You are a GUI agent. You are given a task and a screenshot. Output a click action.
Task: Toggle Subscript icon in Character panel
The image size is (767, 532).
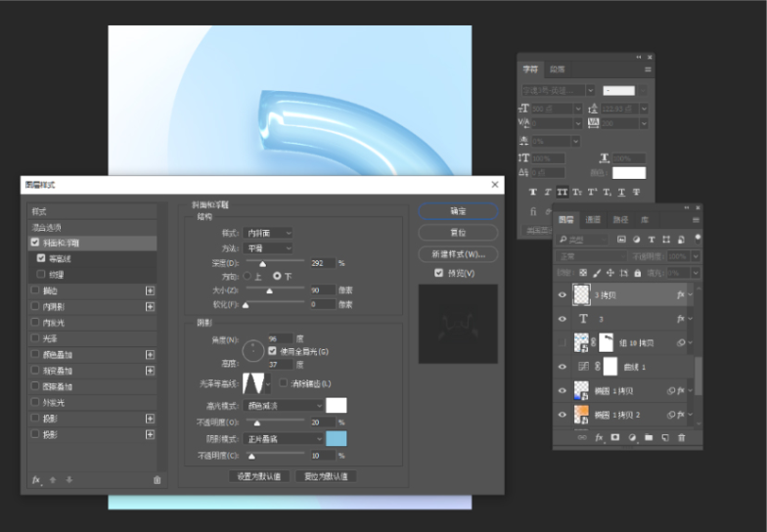click(607, 192)
